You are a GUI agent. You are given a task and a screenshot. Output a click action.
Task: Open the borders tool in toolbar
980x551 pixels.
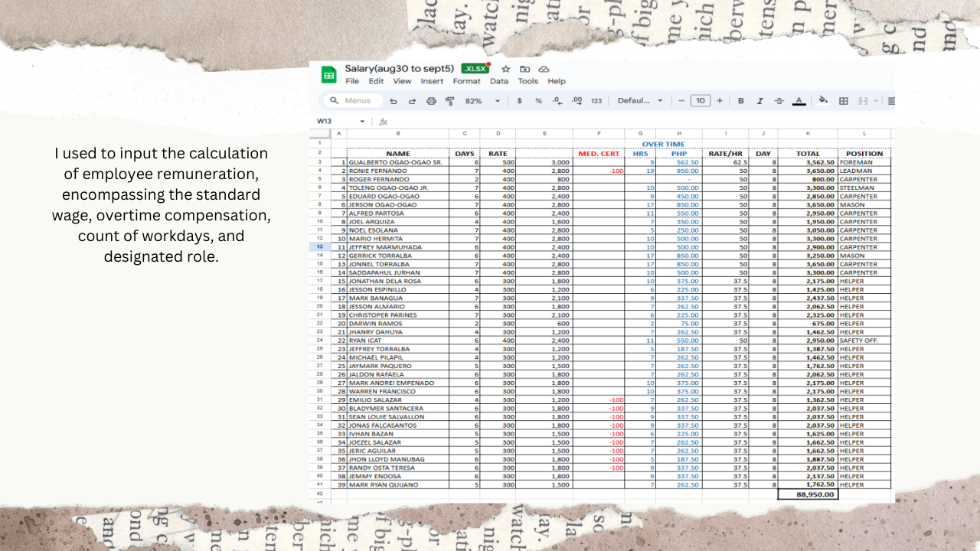pos(844,101)
